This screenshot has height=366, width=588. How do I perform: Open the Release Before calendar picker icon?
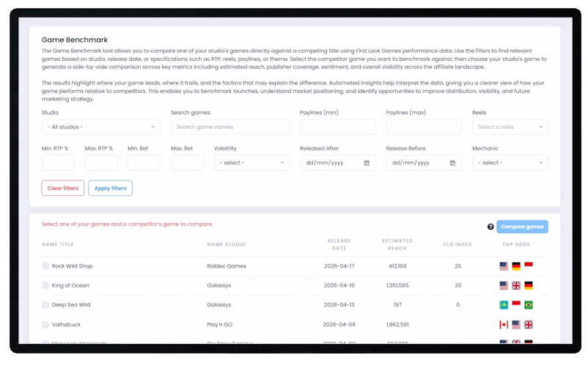[x=452, y=163]
